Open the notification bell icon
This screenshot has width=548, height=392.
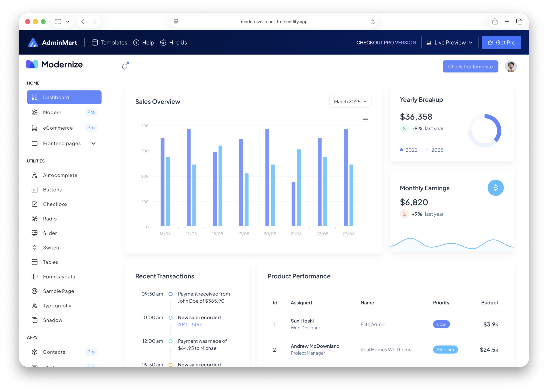[124, 66]
